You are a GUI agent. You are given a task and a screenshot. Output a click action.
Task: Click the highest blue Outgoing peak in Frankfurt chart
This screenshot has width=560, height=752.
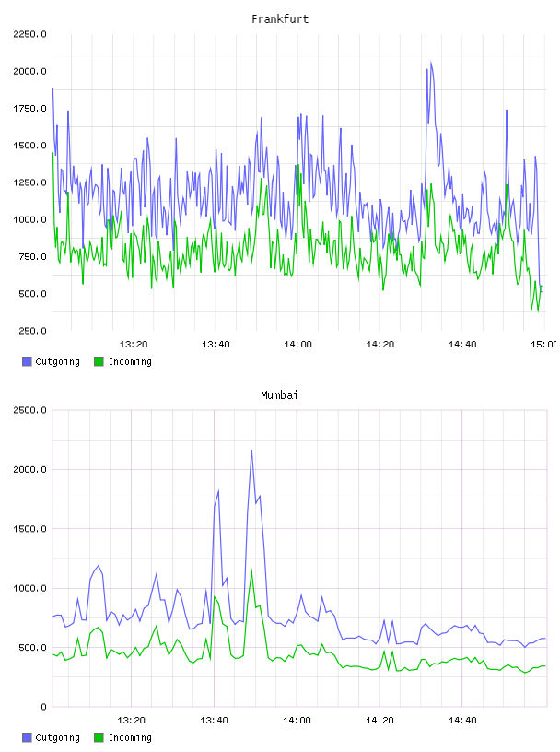click(x=431, y=63)
